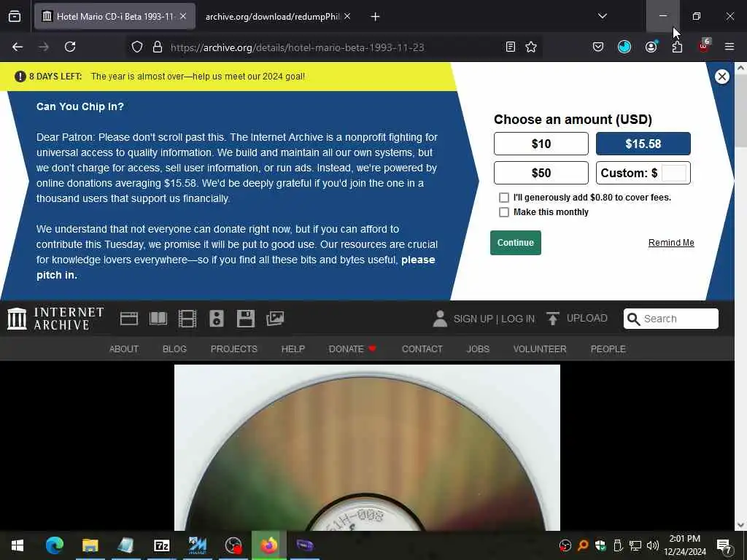Click the page scrollbar down arrow
This screenshot has height=560, width=747.
[x=740, y=525]
